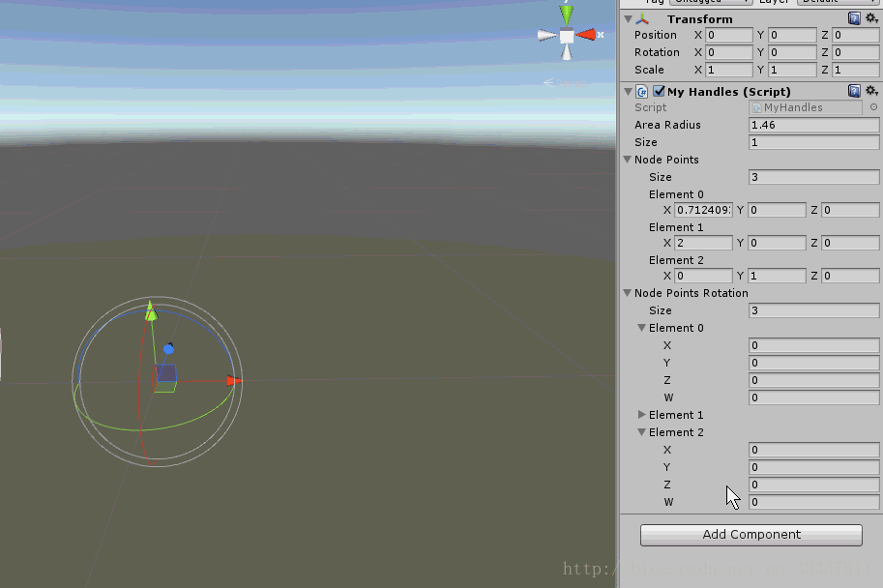
Task: Click the Transform help (book) icon
Action: click(x=855, y=17)
